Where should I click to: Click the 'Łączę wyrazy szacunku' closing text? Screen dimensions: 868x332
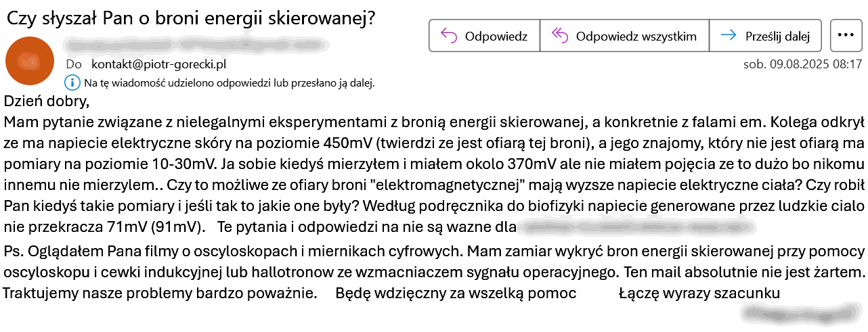(x=699, y=293)
